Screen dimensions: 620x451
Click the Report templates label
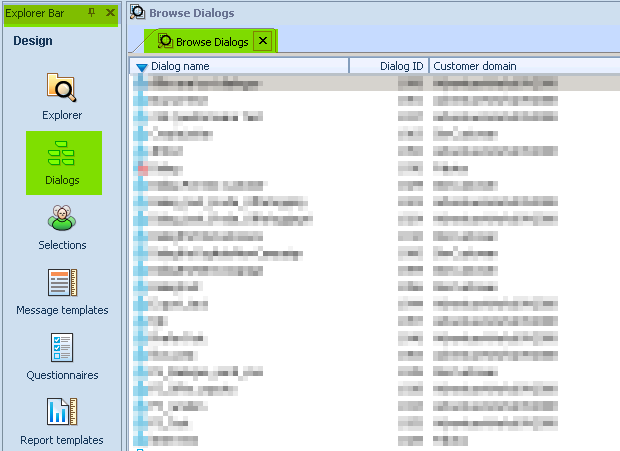62,440
